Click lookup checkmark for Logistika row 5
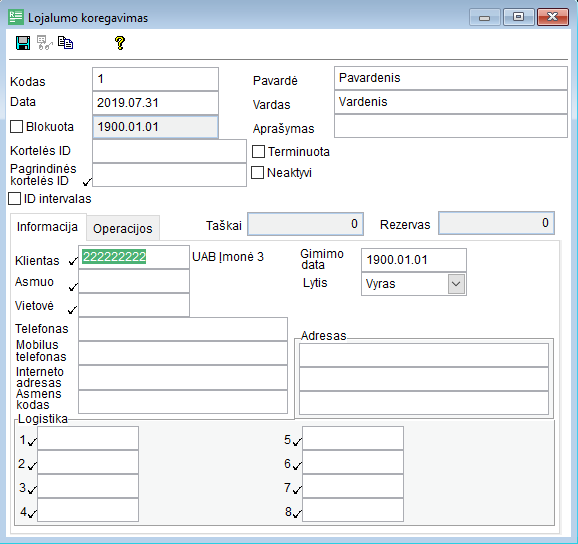This screenshot has height=544, width=578. 297,441
